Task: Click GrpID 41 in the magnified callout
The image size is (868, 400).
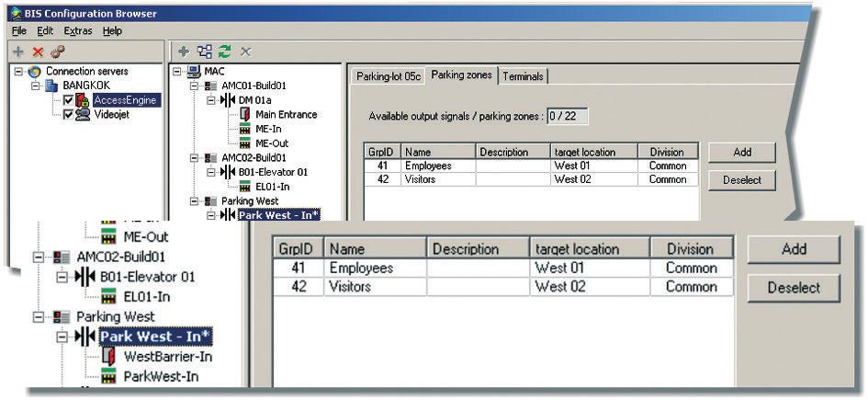Action: (299, 269)
